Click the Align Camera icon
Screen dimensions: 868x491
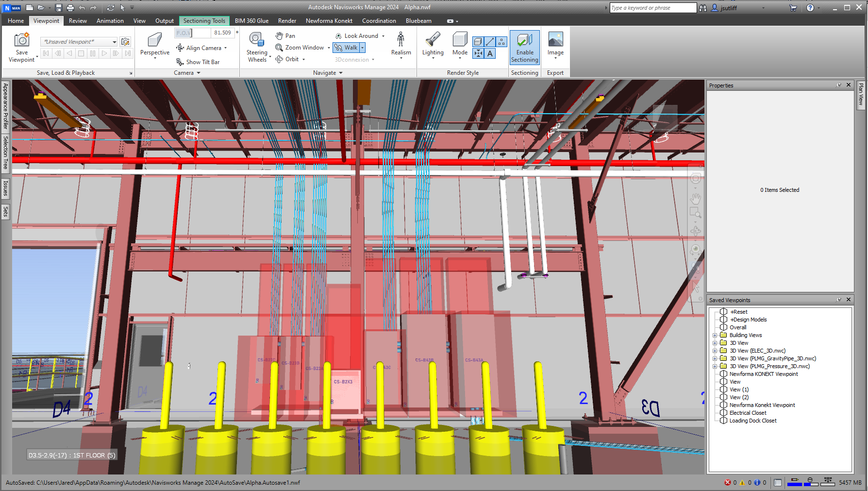click(x=180, y=48)
